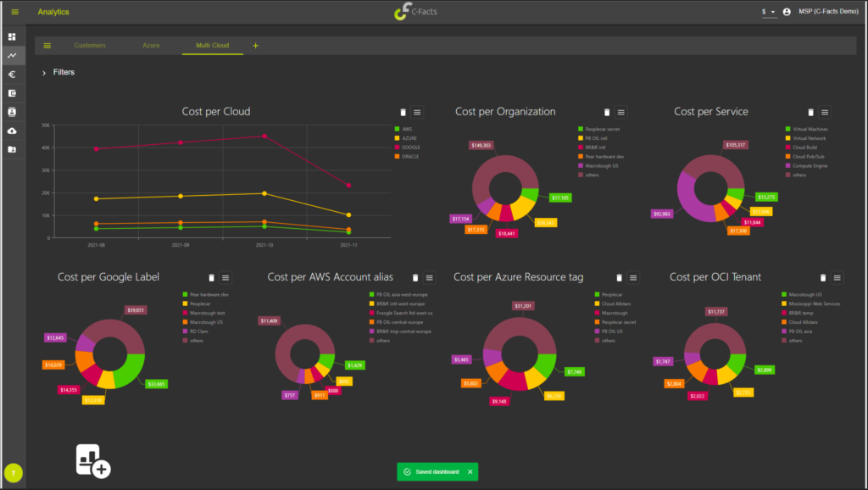868x490 pixels.
Task: Click the $33,665 label in Google Label chart
Action: click(157, 384)
